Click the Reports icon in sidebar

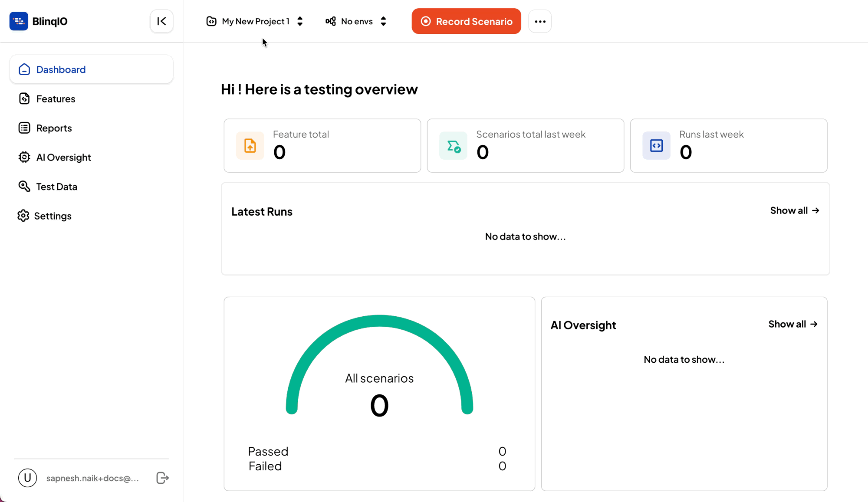point(24,128)
